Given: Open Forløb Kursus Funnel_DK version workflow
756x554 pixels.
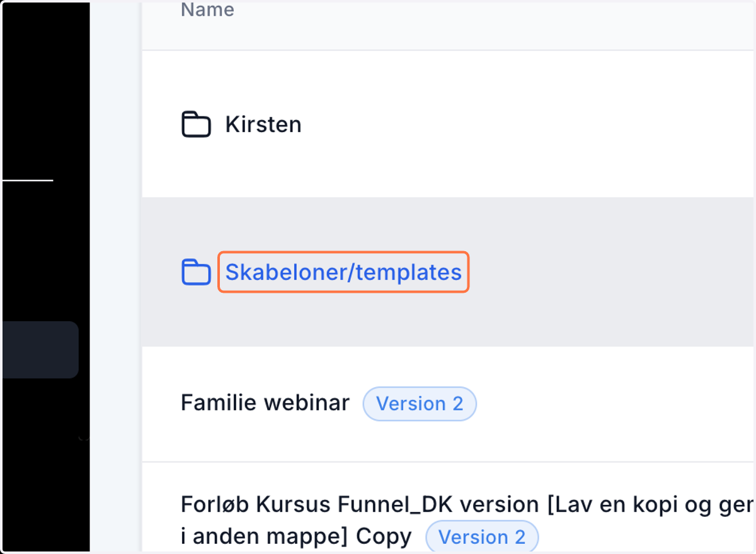Looking at the screenshot, I should click(x=466, y=521).
